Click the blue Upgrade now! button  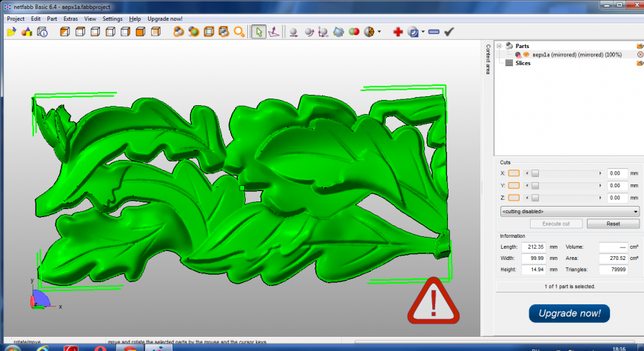pyautogui.click(x=568, y=313)
